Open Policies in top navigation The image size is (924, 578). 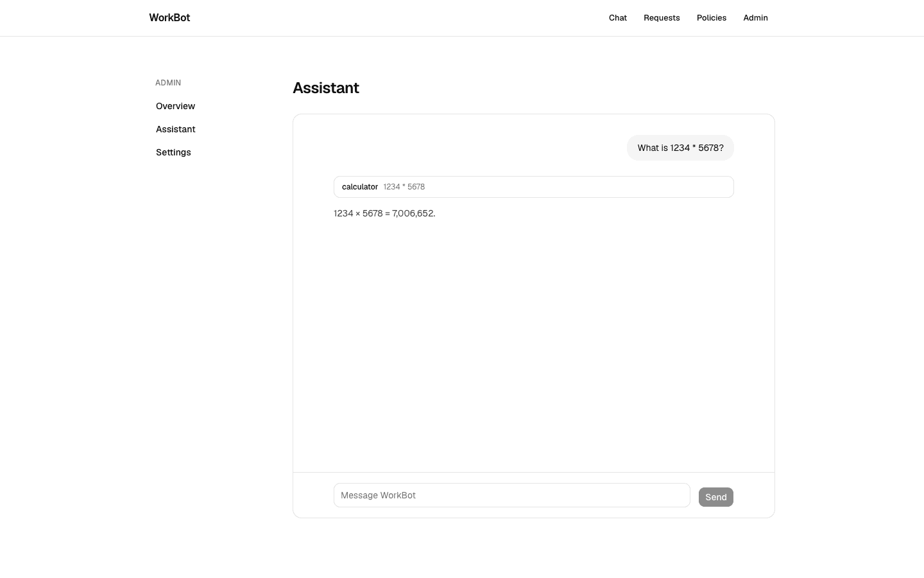tap(712, 18)
